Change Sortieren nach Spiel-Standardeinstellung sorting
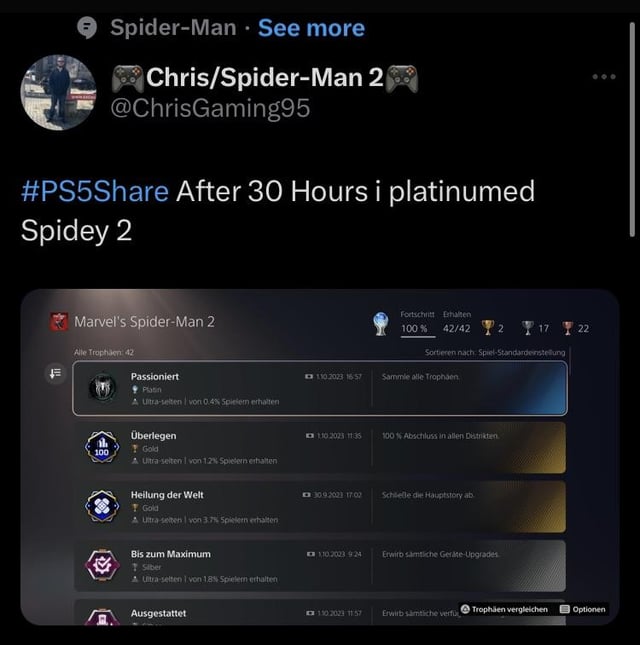Screen dimensions: 640x645 495,353
